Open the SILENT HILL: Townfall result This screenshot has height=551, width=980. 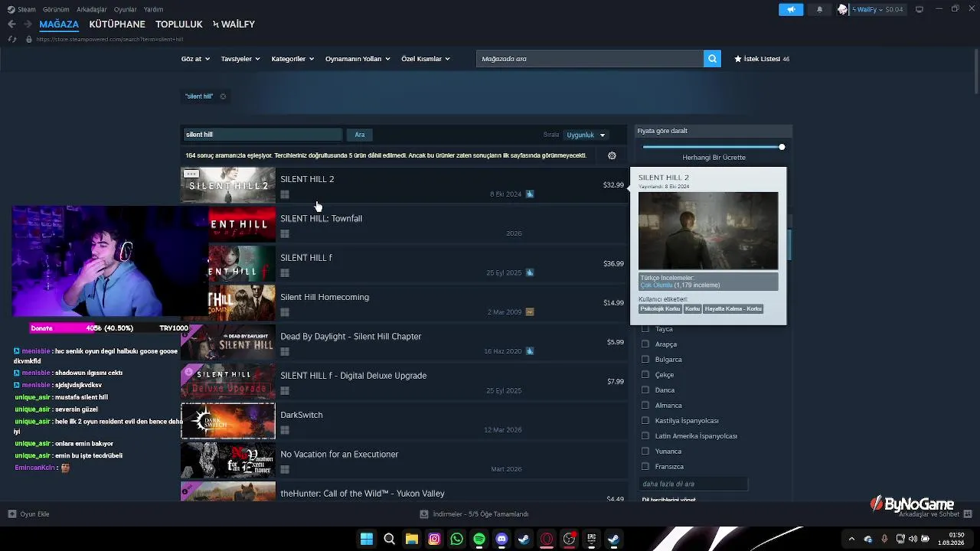click(403, 224)
